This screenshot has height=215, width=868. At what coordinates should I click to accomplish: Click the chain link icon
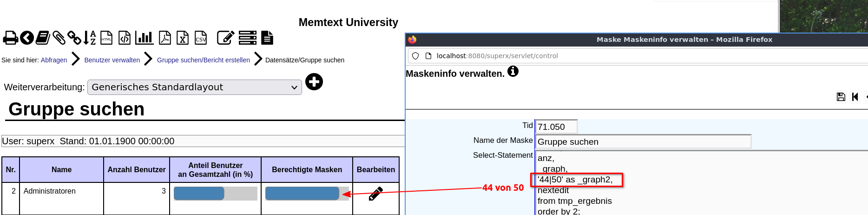click(74, 38)
